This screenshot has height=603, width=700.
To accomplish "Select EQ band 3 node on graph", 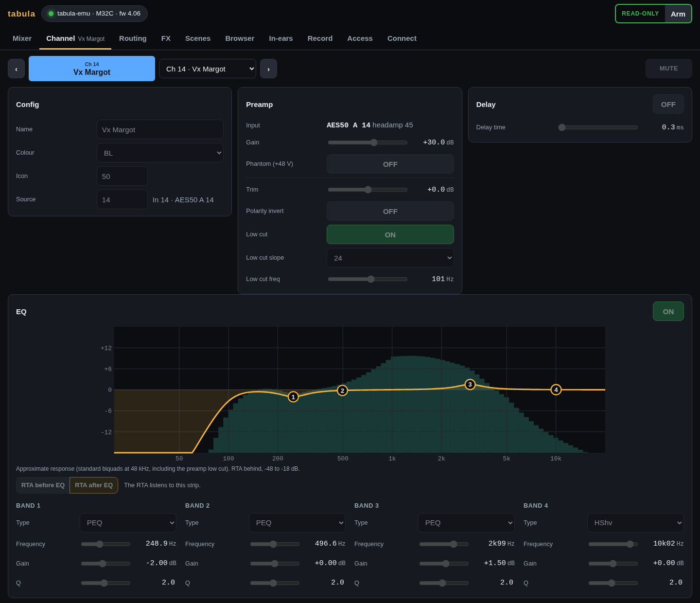I will (470, 385).
